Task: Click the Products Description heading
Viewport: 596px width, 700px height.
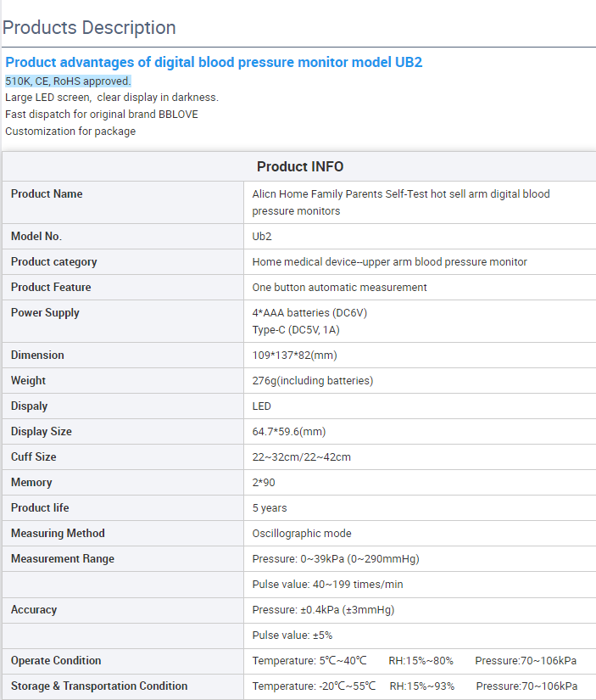Action: [x=89, y=28]
